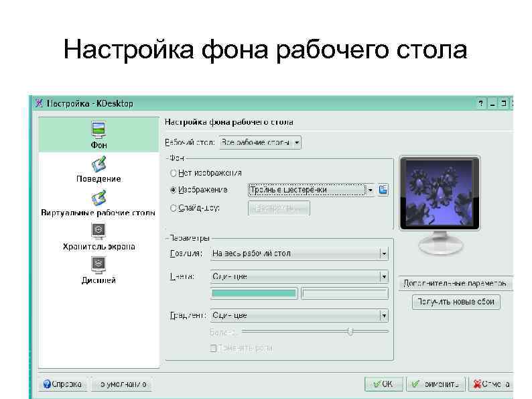Select the Изображение radio button
The height and width of the screenshot is (399, 532).
[x=173, y=190]
